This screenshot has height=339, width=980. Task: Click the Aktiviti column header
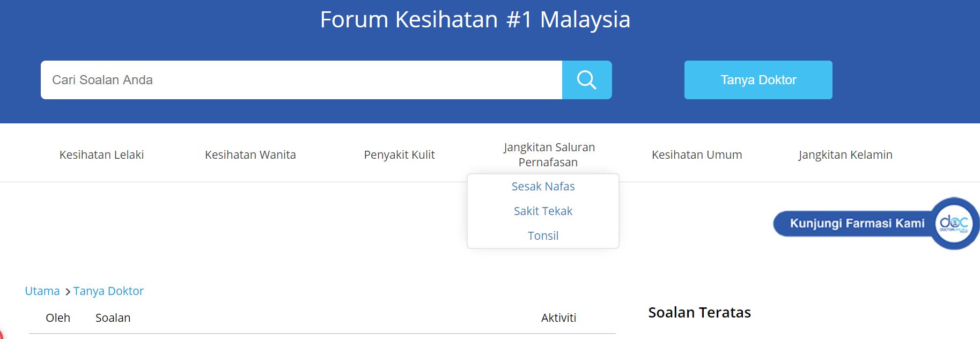558,318
